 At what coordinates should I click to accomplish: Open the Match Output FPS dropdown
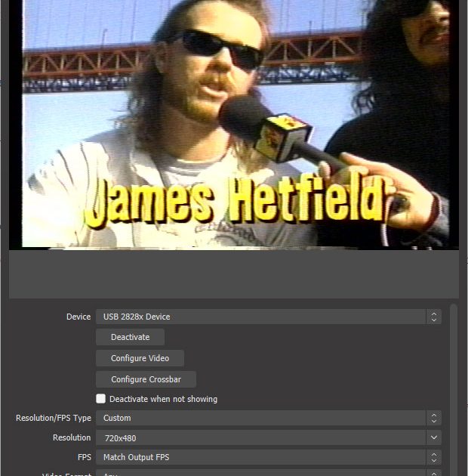pyautogui.click(x=260, y=457)
